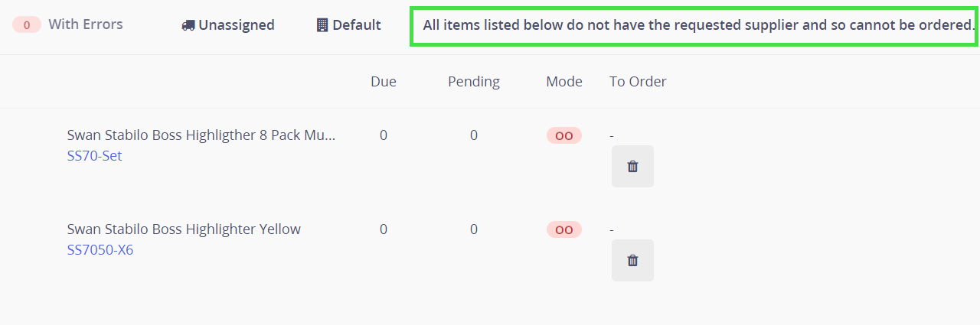Select the Swan Stabilo Boss Highligther 8 Pack name
The image size is (980, 325).
[x=201, y=135]
